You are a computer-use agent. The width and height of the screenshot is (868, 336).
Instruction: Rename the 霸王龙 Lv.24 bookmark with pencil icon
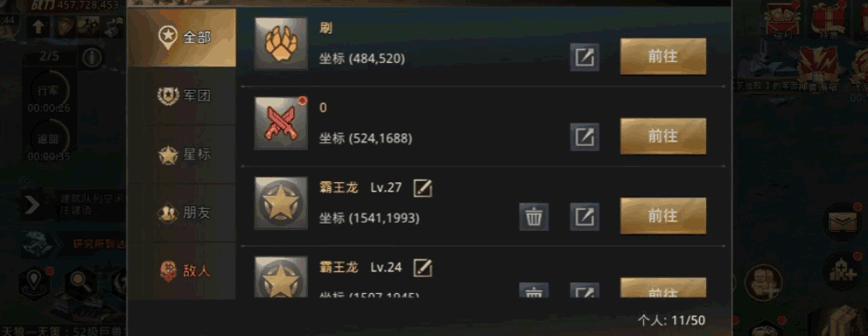[x=423, y=269]
